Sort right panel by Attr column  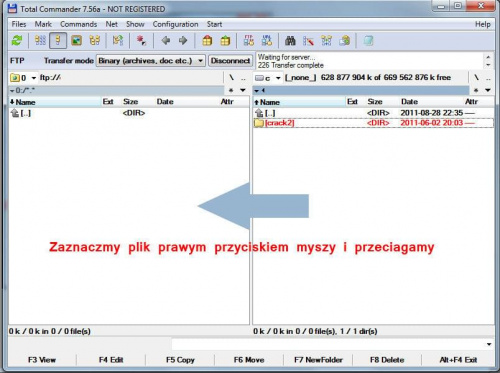[479, 102]
